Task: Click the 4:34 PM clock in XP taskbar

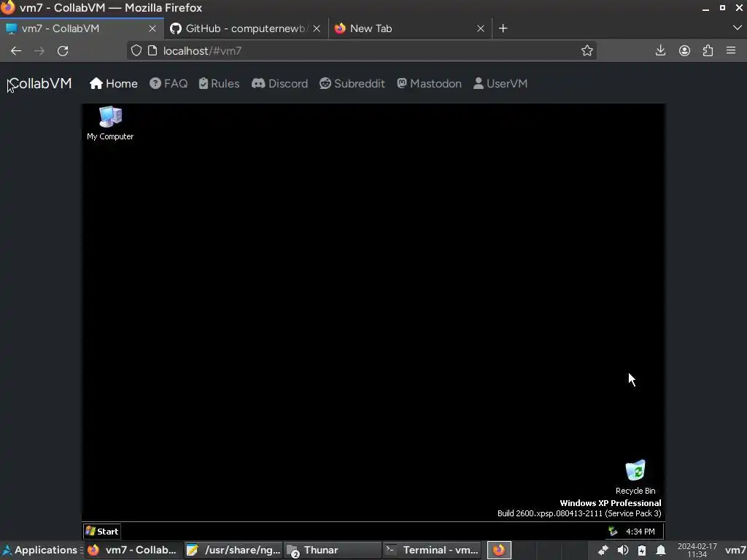Action: (640, 532)
